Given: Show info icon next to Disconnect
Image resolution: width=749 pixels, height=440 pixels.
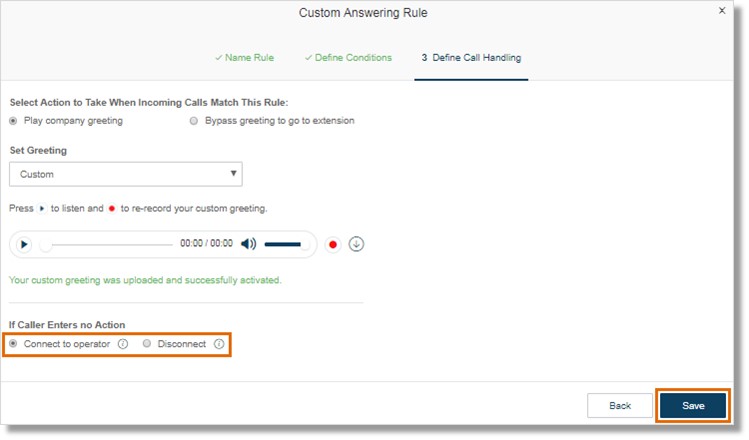Looking at the screenshot, I should (x=219, y=344).
